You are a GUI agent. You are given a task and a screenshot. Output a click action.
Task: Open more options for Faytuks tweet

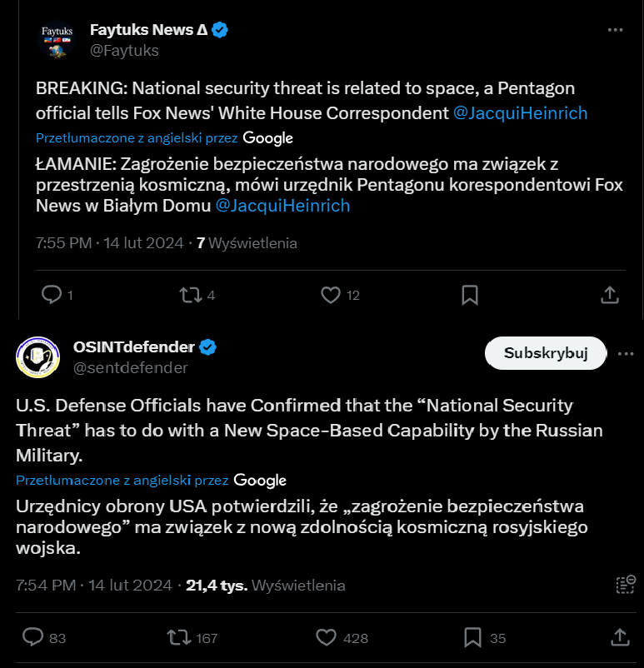click(x=615, y=30)
